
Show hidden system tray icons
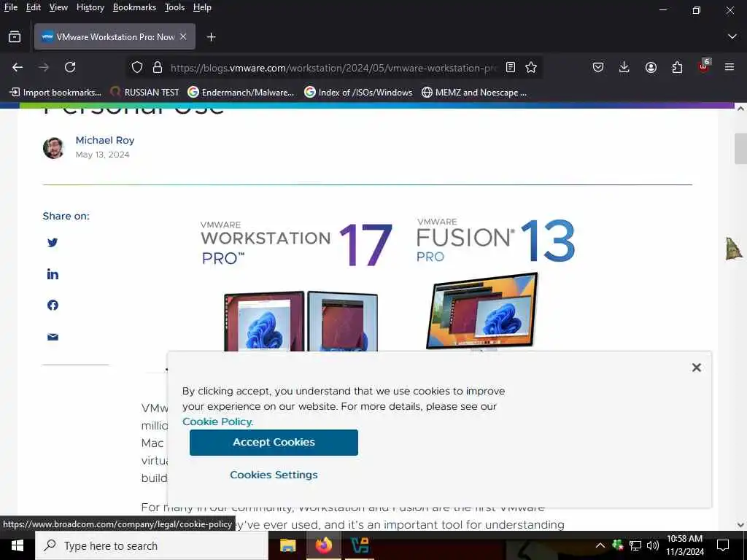pyautogui.click(x=600, y=545)
